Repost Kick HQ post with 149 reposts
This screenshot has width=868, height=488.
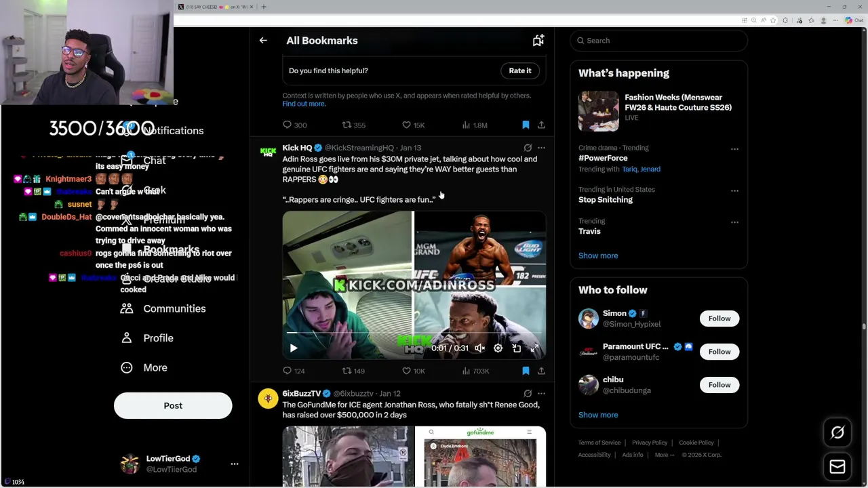pos(354,371)
